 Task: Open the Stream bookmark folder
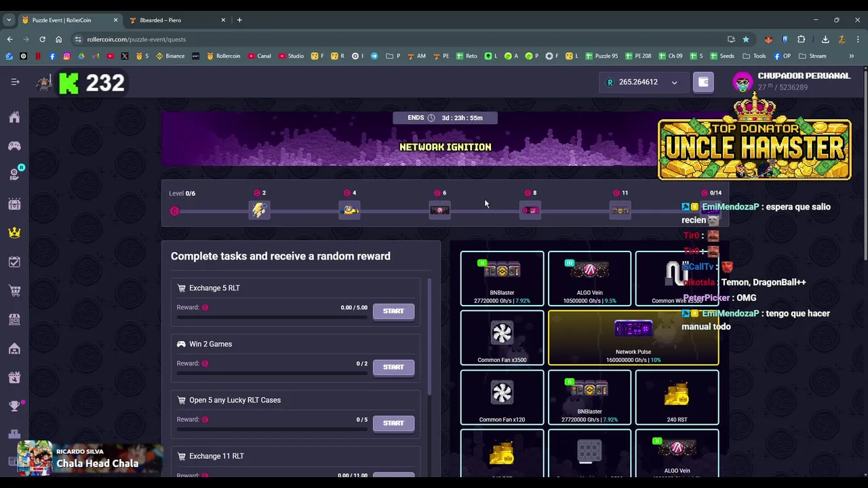pos(812,56)
